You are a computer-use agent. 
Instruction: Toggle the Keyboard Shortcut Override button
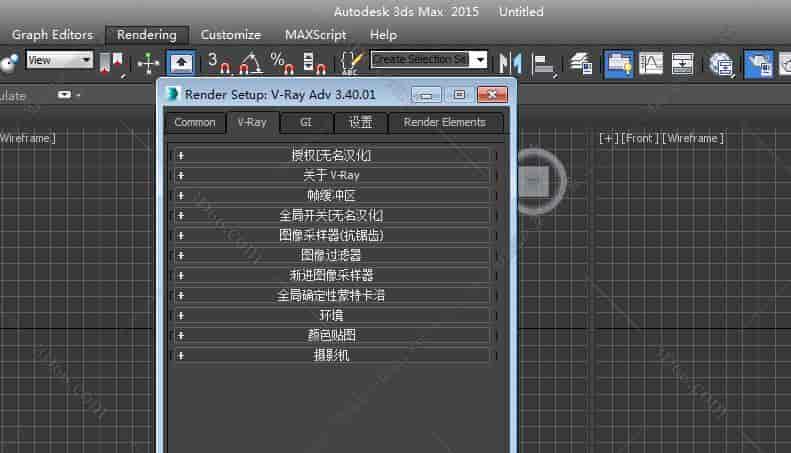[181, 62]
